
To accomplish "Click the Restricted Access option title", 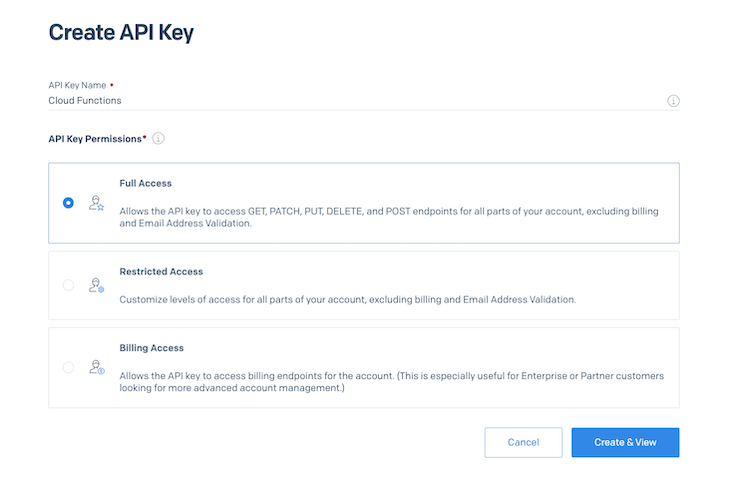I will [161, 271].
